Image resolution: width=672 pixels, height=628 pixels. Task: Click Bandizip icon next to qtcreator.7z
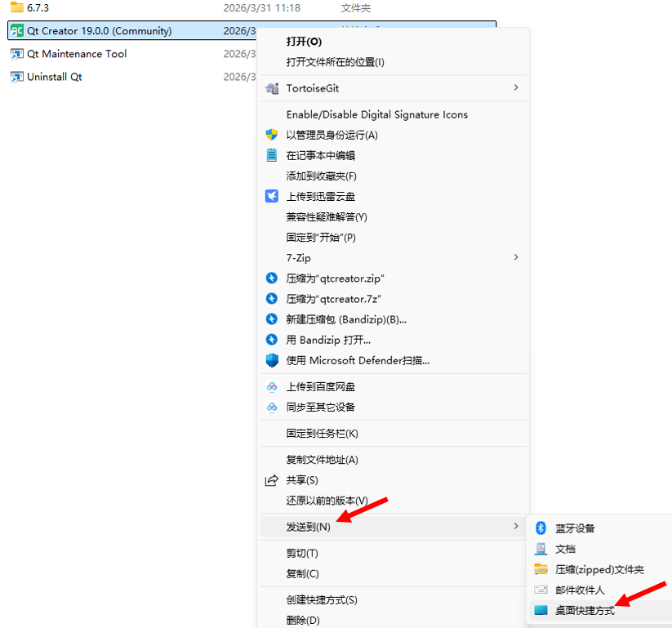point(272,298)
